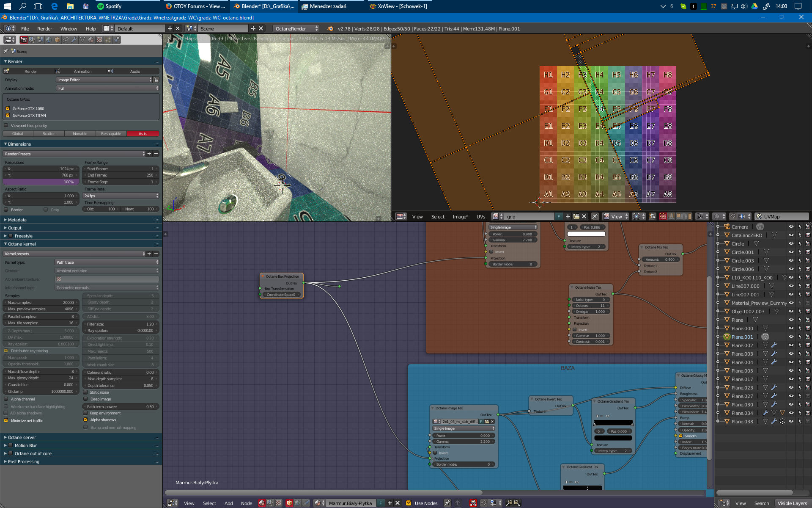
Task: Hide Plane.001 in the outliner
Action: (x=791, y=337)
